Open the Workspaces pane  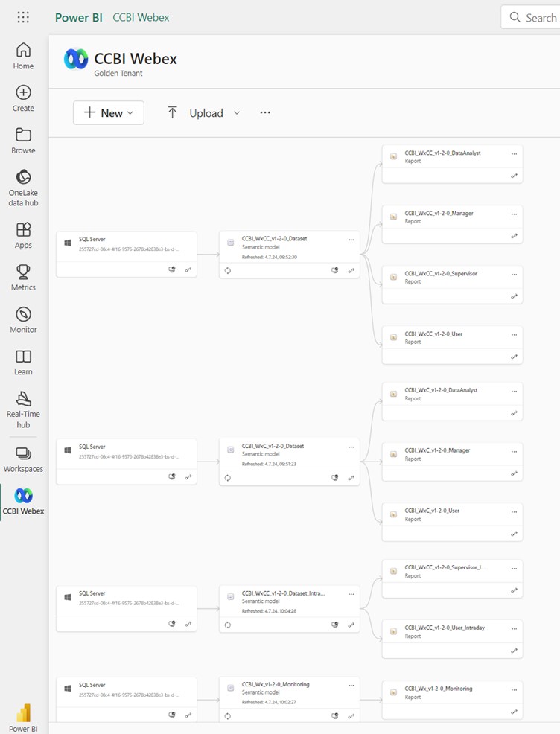point(23,459)
